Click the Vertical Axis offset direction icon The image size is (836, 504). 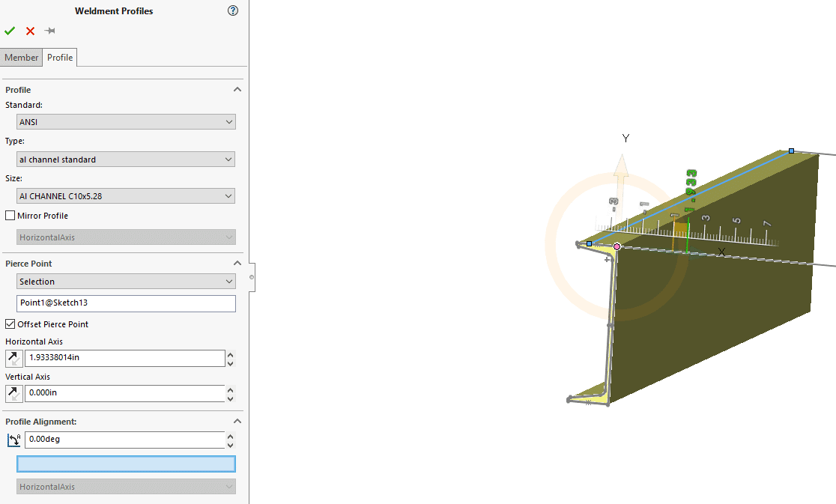13,393
